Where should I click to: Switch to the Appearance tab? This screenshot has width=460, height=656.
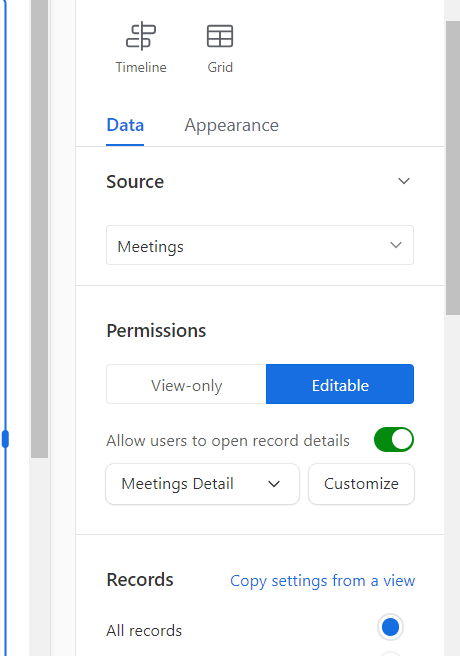[x=232, y=125]
